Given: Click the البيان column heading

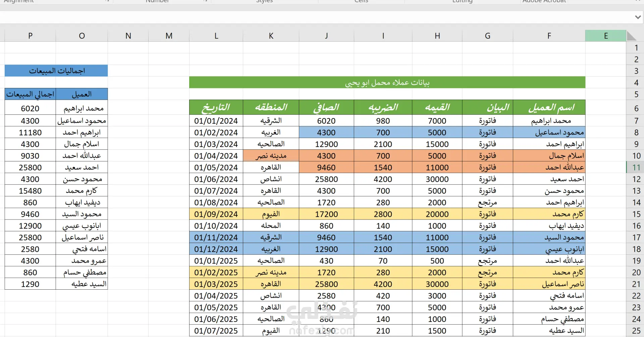Looking at the screenshot, I should 488,107.
